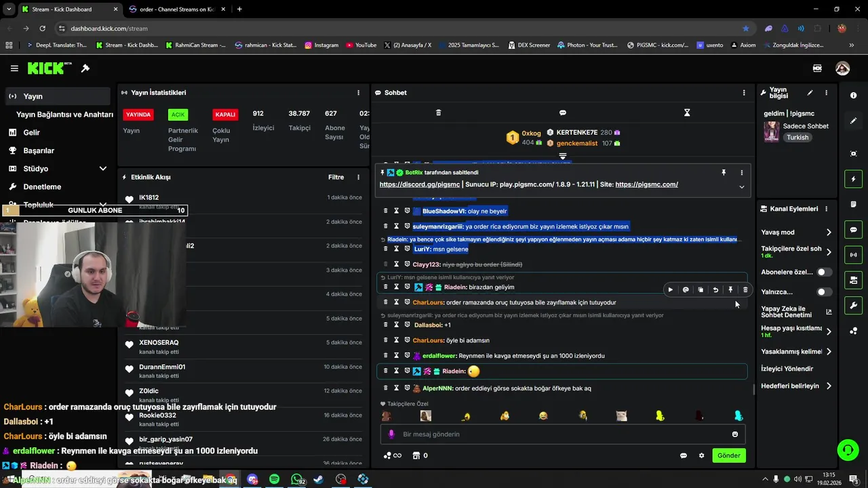Click İzleyici Yönlendir
The width and height of the screenshot is (868, 488).
click(x=787, y=369)
